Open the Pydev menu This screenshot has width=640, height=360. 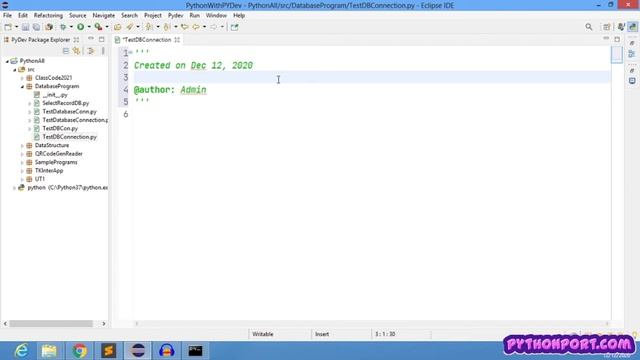(x=176, y=16)
